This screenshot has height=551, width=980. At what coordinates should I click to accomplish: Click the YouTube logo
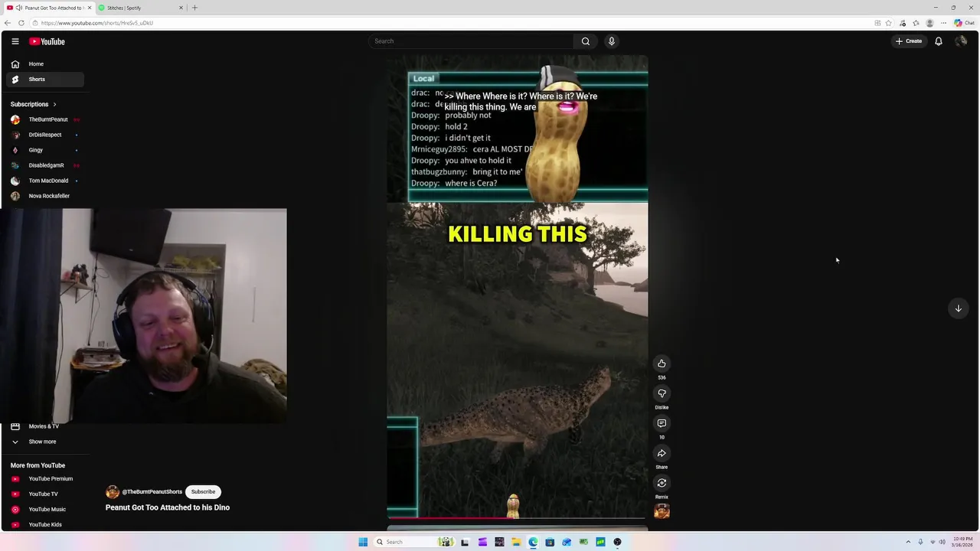47,41
